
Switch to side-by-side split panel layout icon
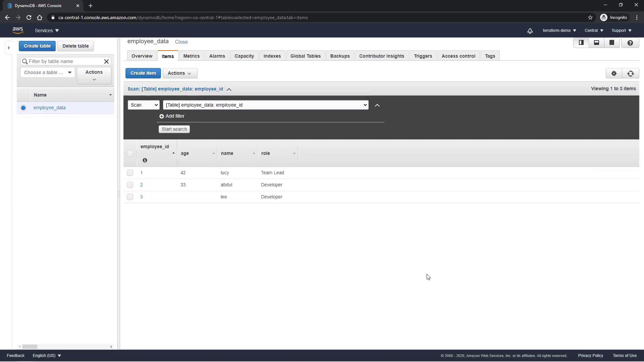[581, 43]
